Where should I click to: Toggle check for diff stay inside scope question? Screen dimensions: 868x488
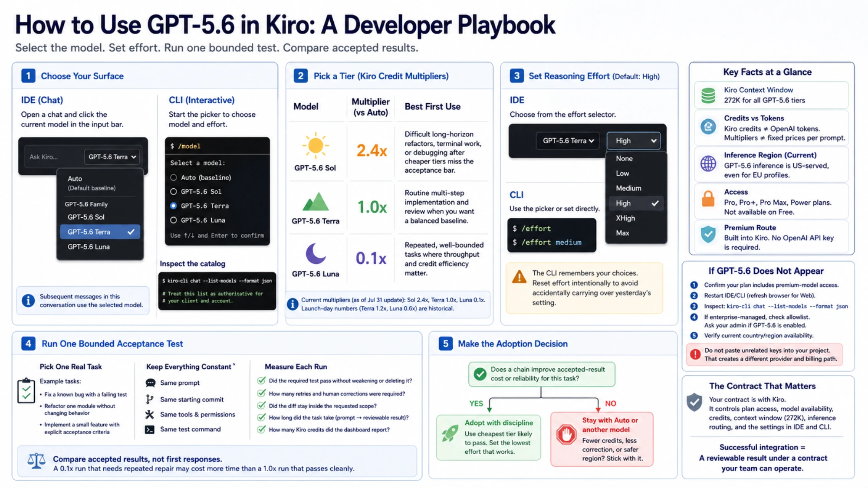(261, 406)
